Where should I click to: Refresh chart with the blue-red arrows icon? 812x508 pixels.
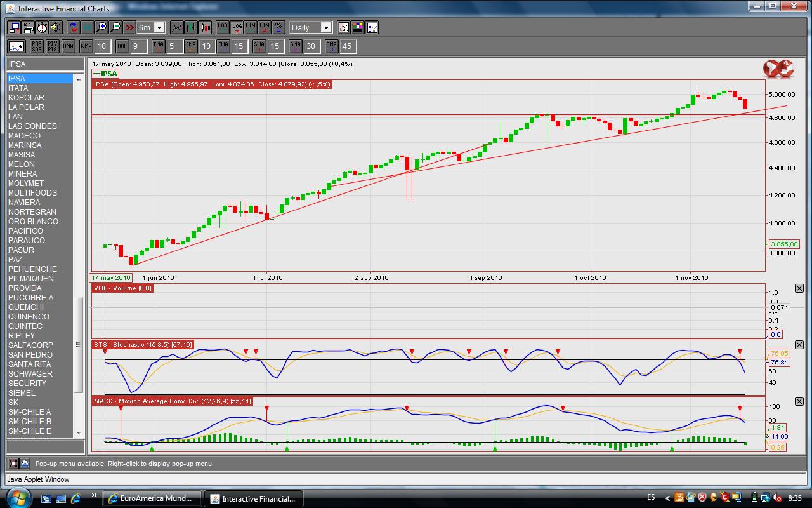click(74, 28)
